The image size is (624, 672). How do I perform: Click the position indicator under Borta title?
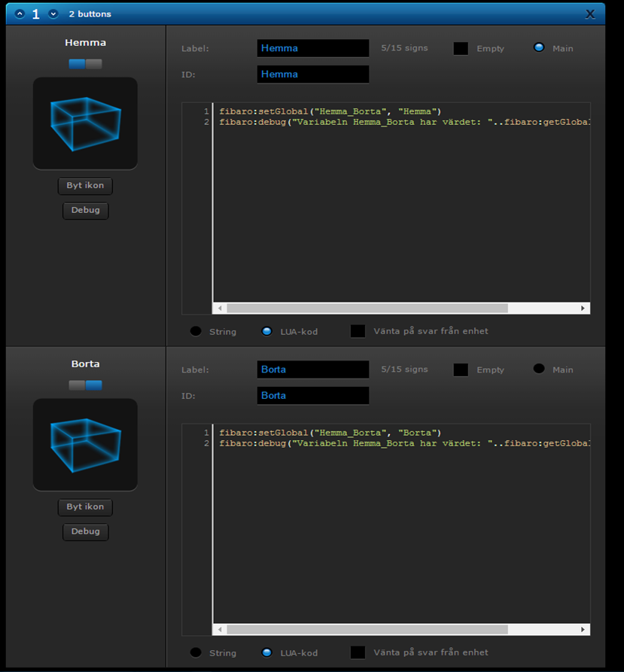85,385
